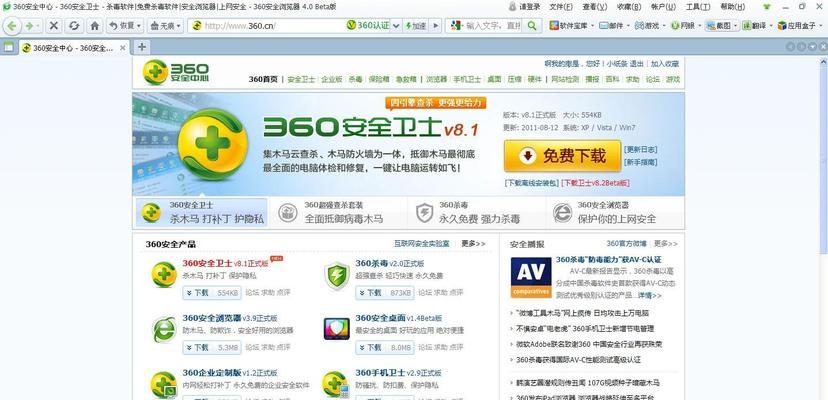Select the 360安全浏览器 banner tab

click(615, 212)
